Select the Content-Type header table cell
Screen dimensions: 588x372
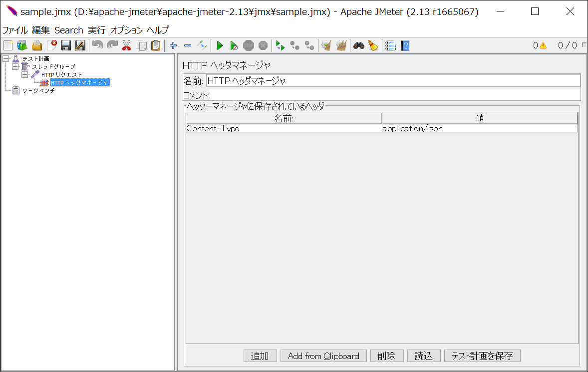(284, 128)
